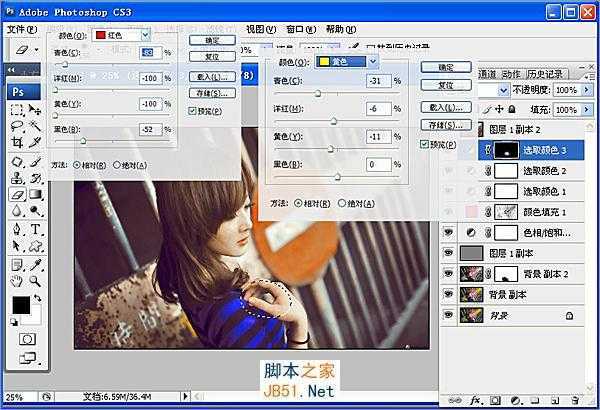This screenshot has width=600, height=410.
Task: Select the Magic Wand tool
Action: click(35, 126)
